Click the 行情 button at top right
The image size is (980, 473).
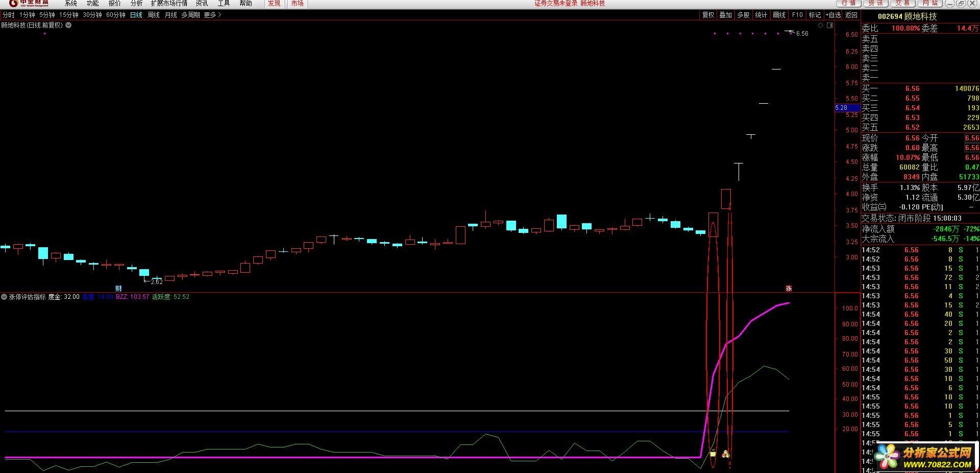coord(849,3)
